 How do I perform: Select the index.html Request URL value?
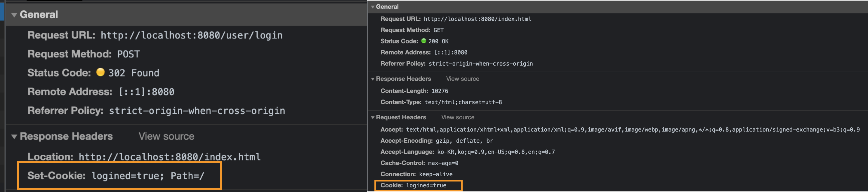pyautogui.click(x=478, y=19)
